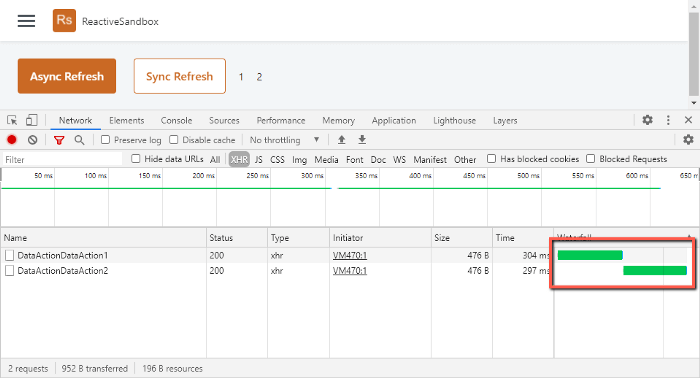Click the '2 requests' status bar entry
This screenshot has height=378, width=700.
28,369
